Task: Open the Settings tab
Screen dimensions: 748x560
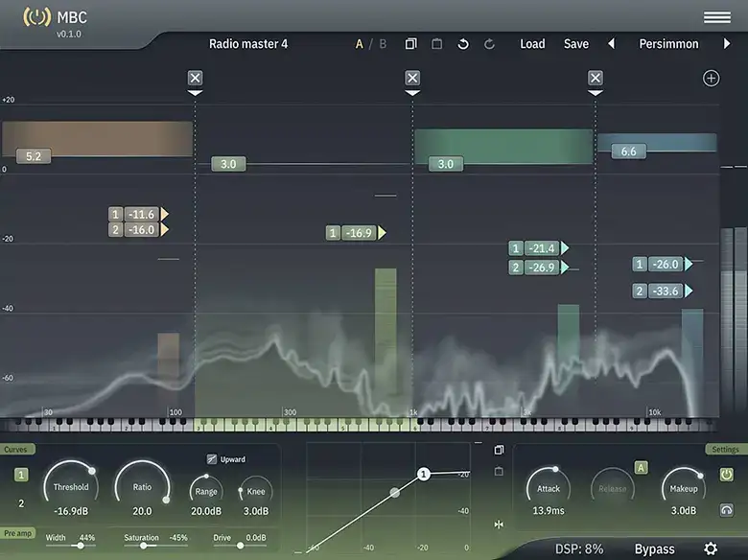Action: [726, 450]
